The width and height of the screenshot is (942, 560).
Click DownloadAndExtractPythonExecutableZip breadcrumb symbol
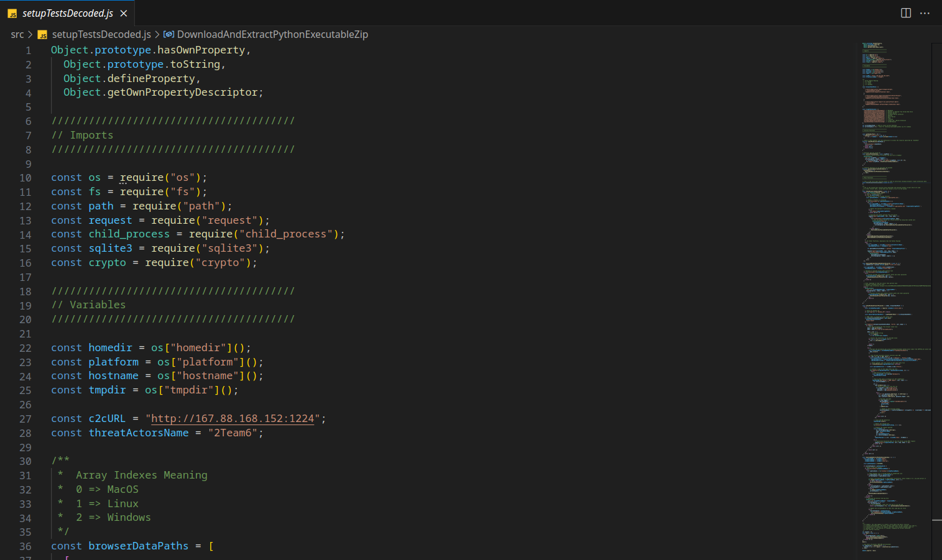click(272, 35)
